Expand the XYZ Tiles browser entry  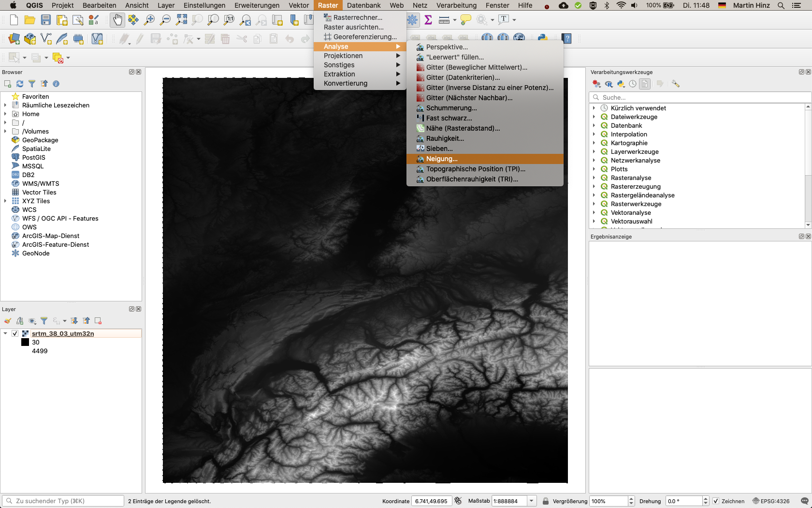(5, 201)
